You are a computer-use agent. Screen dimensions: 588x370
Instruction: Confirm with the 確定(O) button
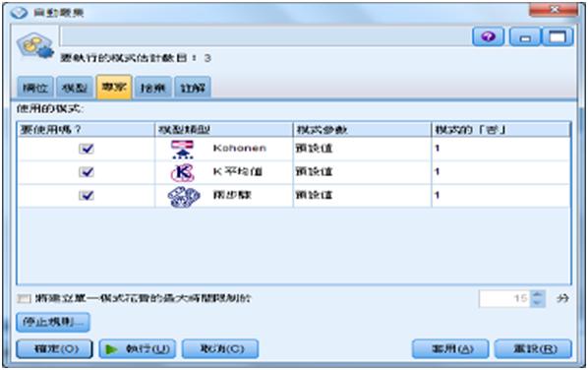point(54,349)
